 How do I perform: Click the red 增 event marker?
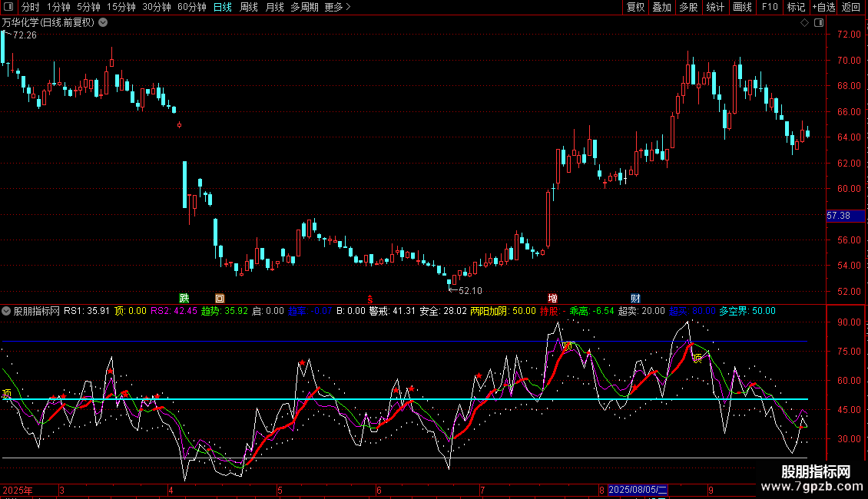click(552, 298)
